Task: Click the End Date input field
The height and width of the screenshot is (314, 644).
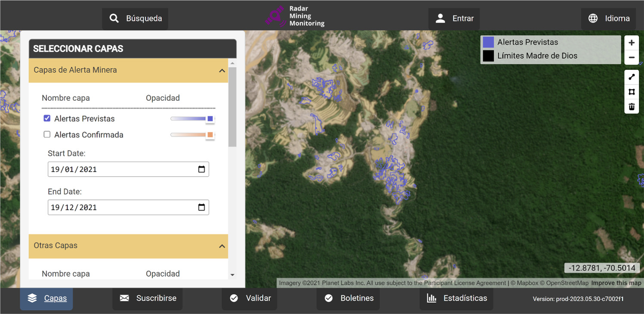Action: pos(128,207)
